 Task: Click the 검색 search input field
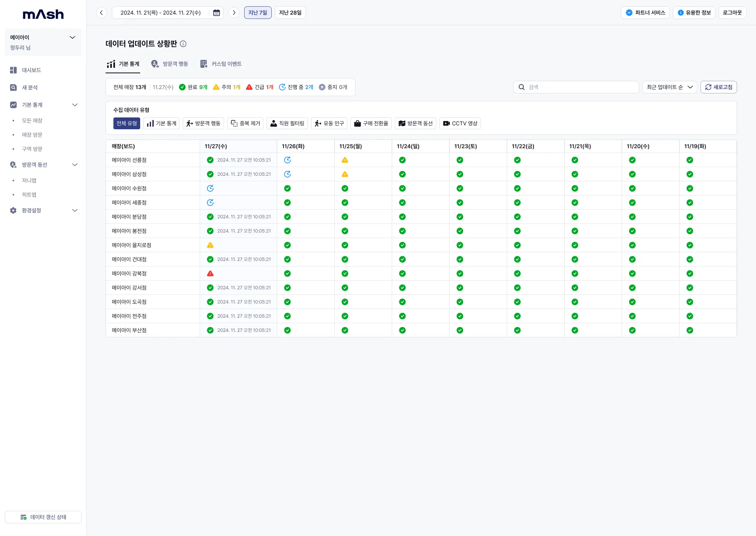click(x=579, y=87)
